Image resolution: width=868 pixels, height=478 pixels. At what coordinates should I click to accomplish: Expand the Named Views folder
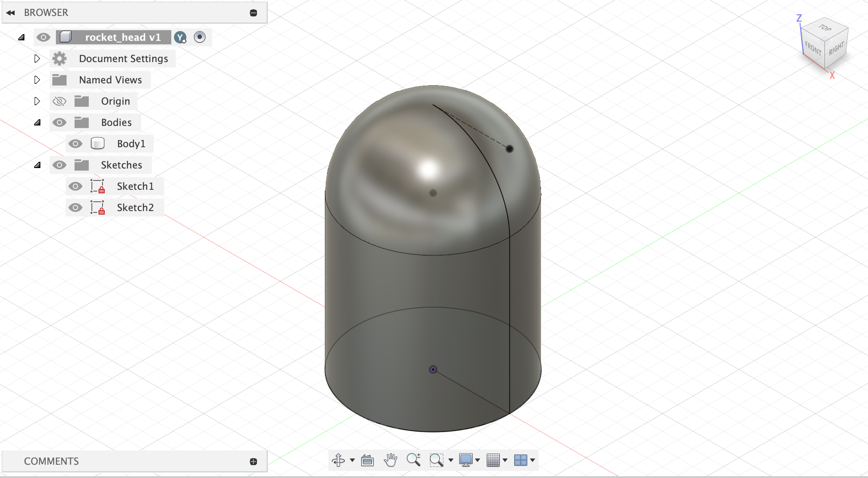coord(37,80)
